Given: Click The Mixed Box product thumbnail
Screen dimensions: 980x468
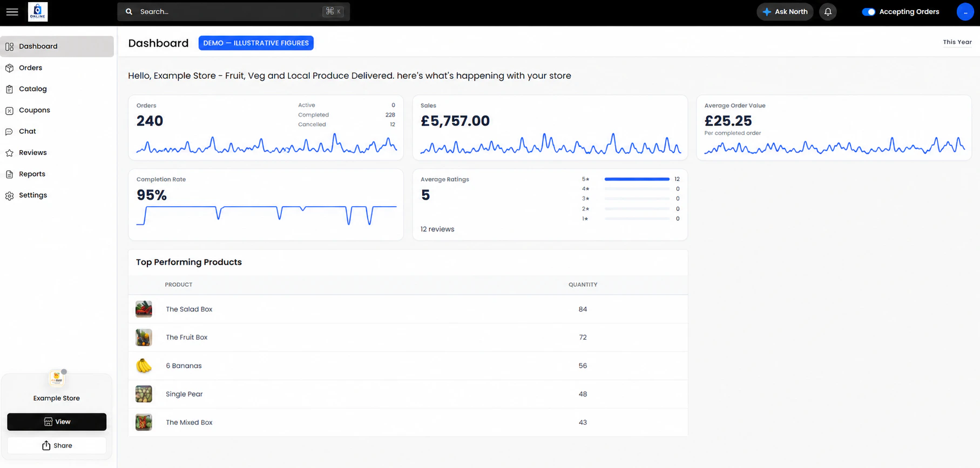Looking at the screenshot, I should coord(144,423).
